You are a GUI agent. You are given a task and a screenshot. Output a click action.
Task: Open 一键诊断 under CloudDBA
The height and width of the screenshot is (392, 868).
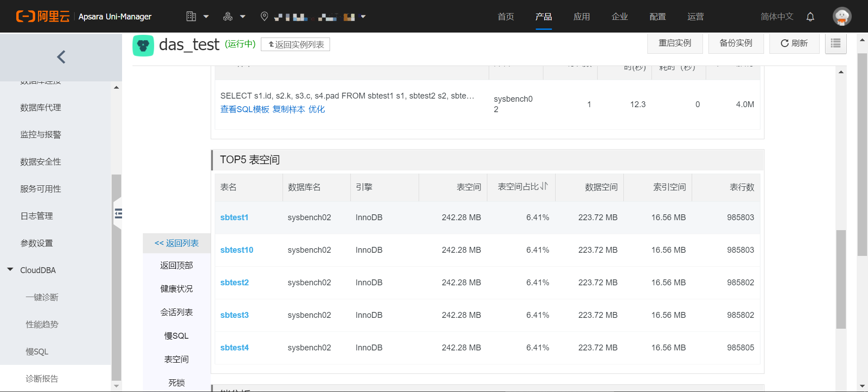[x=42, y=298]
